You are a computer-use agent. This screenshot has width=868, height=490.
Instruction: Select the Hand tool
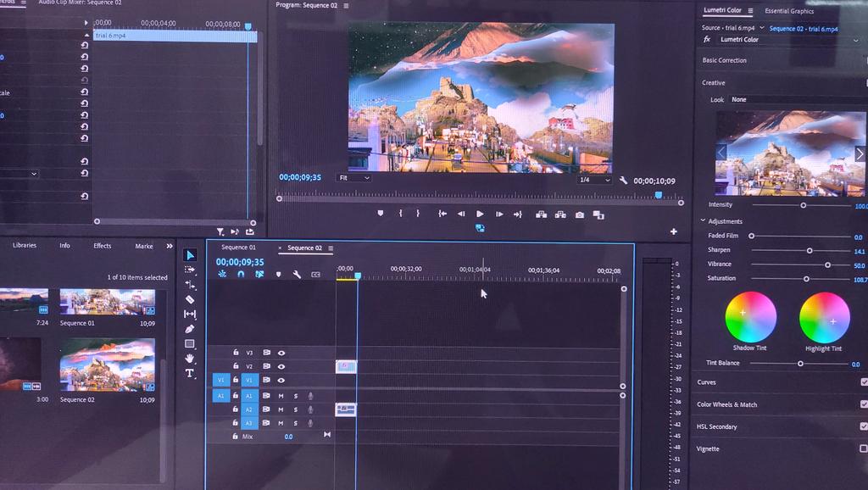pos(190,359)
